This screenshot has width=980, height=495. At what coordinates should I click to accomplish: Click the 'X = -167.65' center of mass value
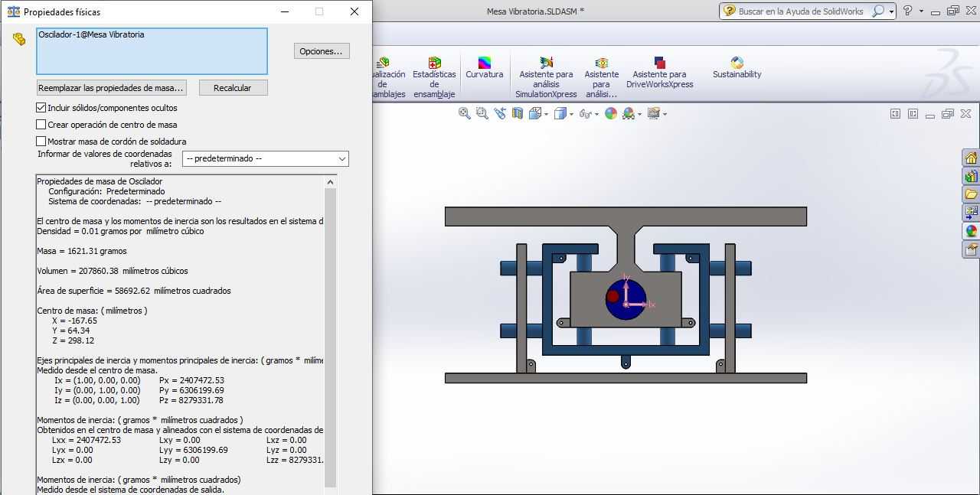[74, 321]
